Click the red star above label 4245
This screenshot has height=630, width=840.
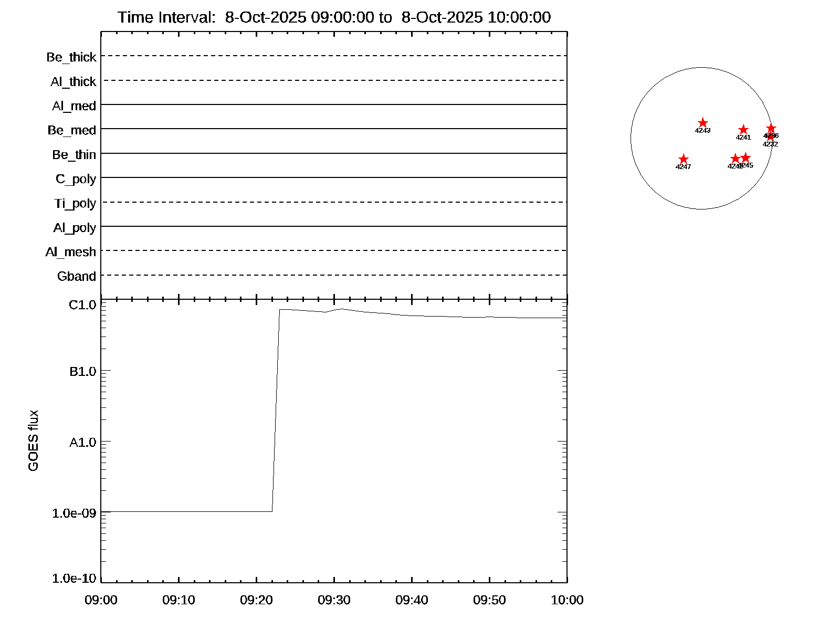pyautogui.click(x=745, y=157)
